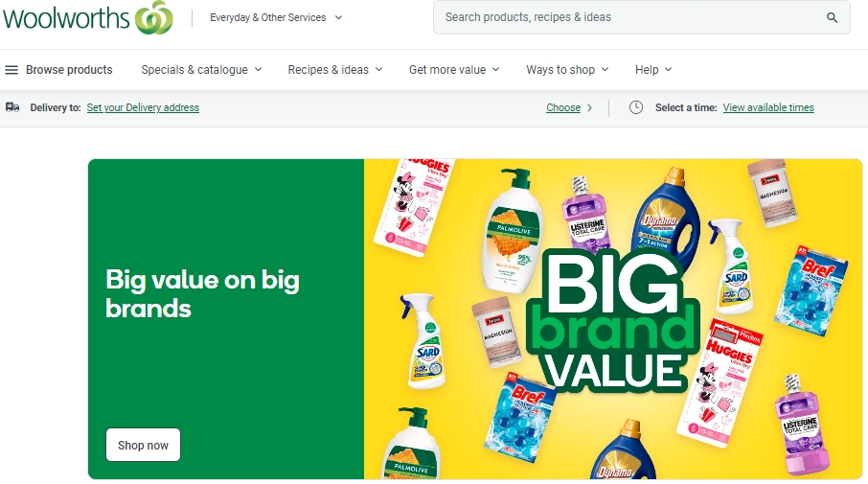
Task: Click the chevron arrow next to Choose
Action: coord(589,108)
